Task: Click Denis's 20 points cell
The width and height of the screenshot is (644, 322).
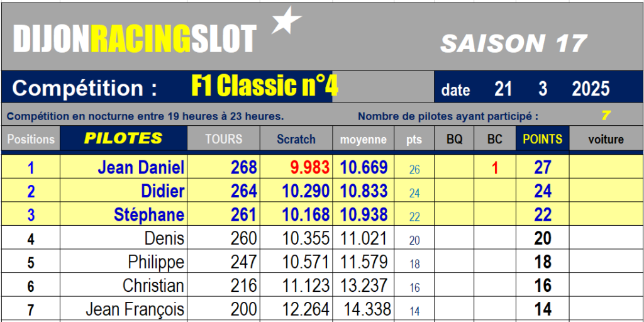Action: (543, 238)
